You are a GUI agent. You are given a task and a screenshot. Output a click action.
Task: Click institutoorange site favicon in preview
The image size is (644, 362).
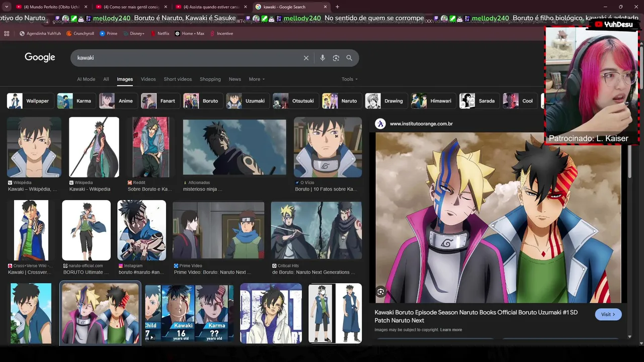tap(380, 124)
